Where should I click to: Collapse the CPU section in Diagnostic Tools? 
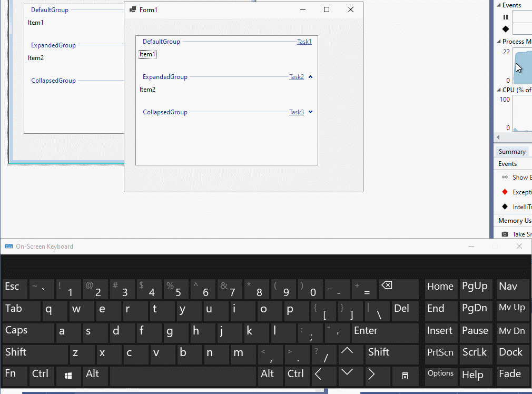(499, 90)
